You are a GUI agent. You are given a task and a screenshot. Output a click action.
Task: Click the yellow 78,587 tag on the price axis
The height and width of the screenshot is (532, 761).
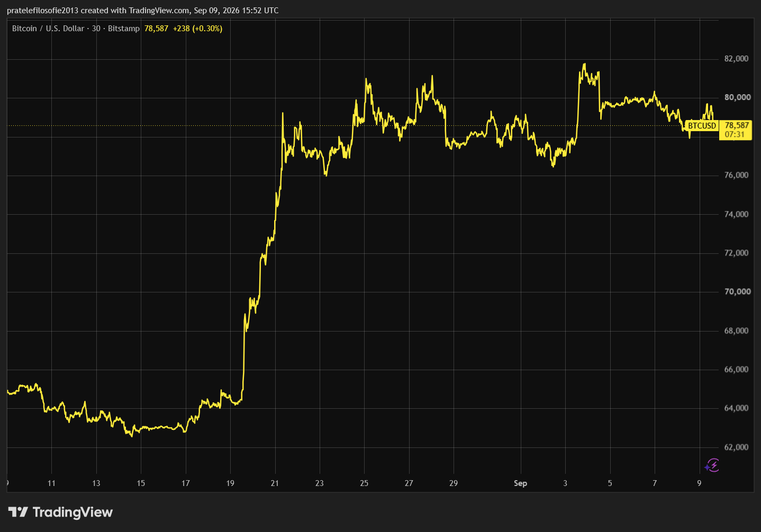click(x=736, y=130)
